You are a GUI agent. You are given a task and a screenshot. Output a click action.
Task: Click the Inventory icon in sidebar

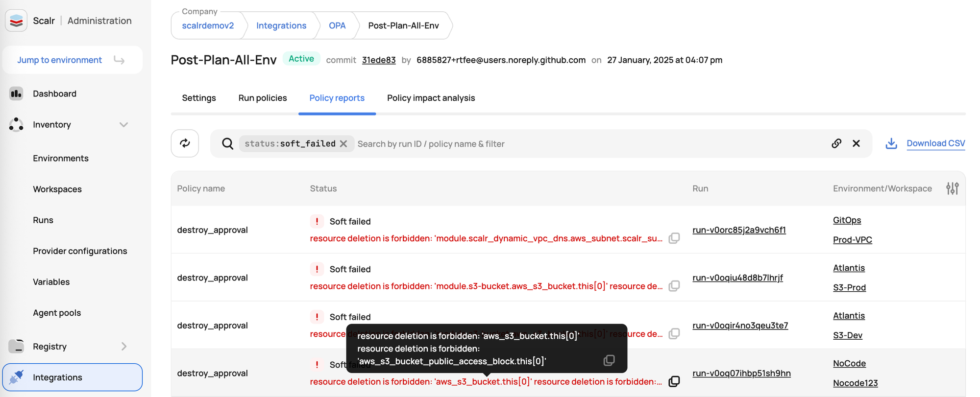(x=16, y=124)
